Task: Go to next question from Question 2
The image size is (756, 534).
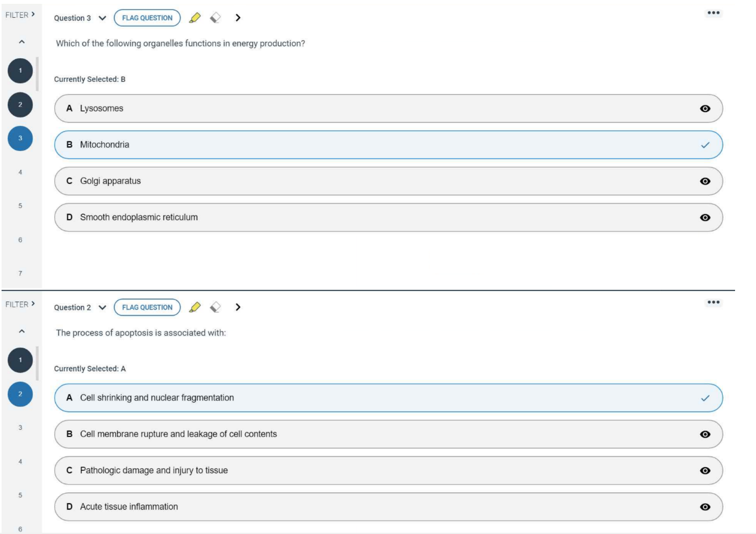Action: (238, 307)
